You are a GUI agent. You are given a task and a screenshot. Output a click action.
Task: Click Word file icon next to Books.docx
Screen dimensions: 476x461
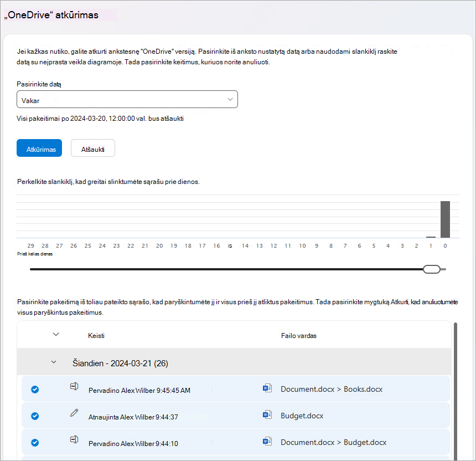pos(267,388)
